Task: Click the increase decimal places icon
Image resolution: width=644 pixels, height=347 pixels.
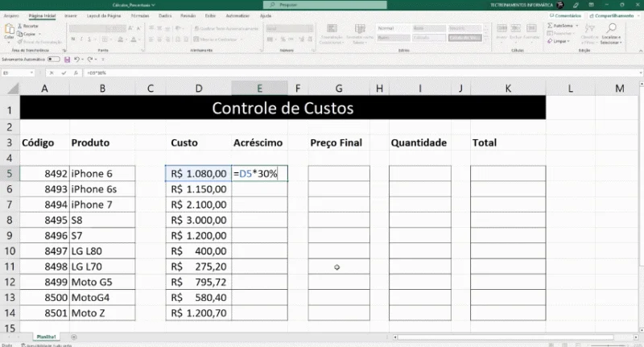Action: [301, 39]
